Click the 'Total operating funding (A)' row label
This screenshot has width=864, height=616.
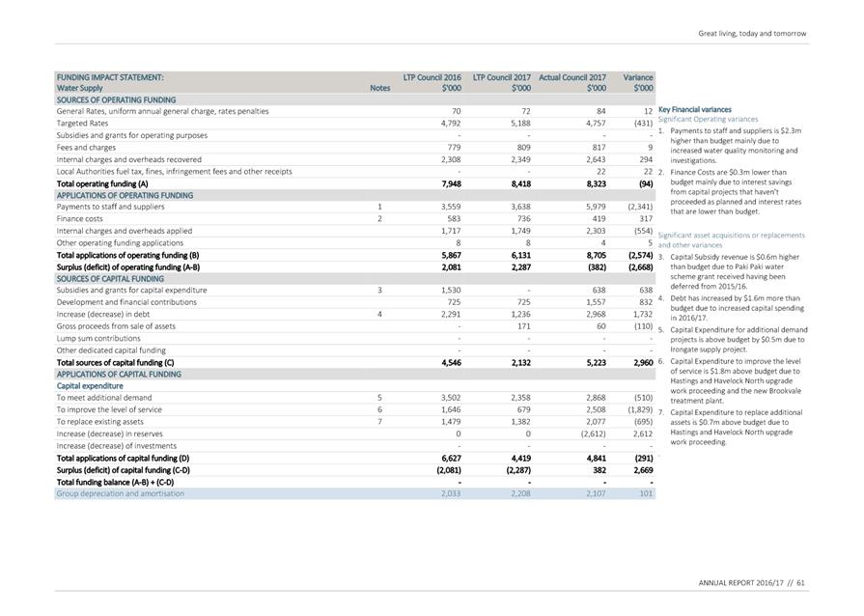[102, 184]
